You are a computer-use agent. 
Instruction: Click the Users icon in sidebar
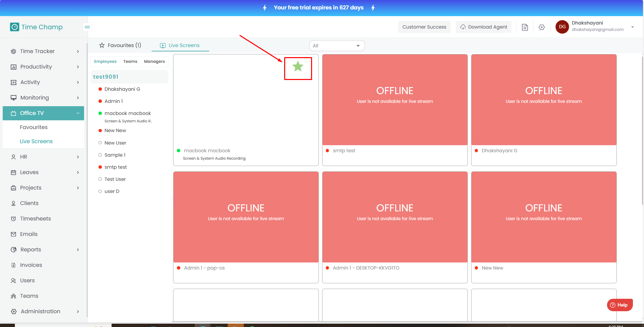13,281
